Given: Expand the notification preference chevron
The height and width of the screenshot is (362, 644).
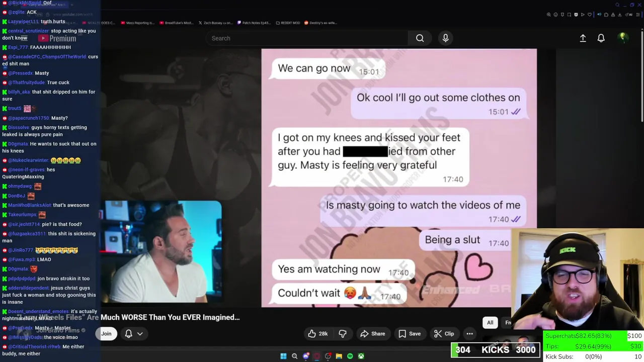Looking at the screenshot, I should tap(140, 333).
